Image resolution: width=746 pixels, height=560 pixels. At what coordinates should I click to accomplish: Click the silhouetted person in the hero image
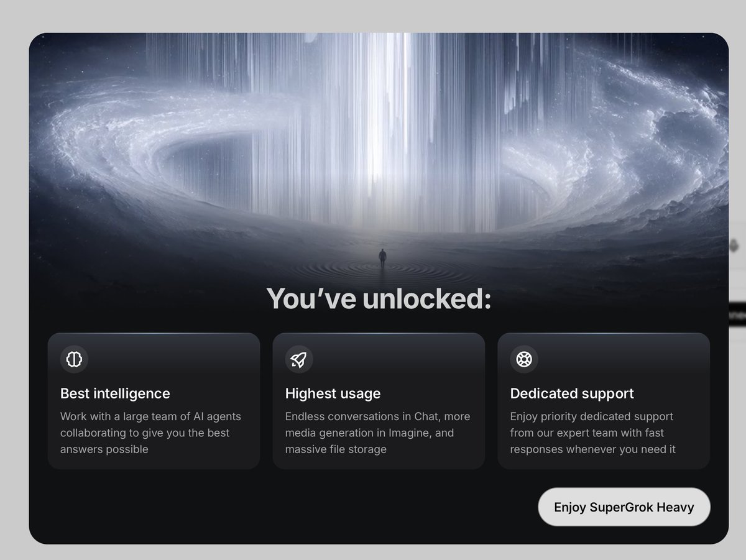[x=382, y=258]
